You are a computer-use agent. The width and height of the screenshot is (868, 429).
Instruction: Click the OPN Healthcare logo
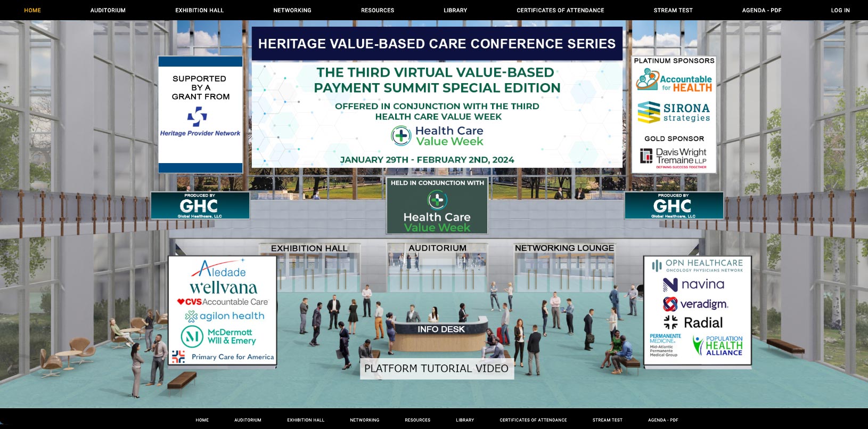point(697,265)
